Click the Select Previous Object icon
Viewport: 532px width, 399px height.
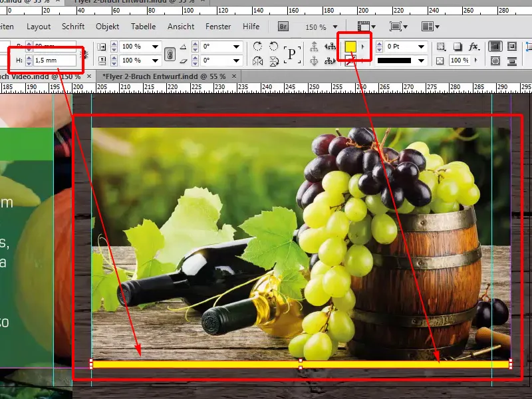330,46
